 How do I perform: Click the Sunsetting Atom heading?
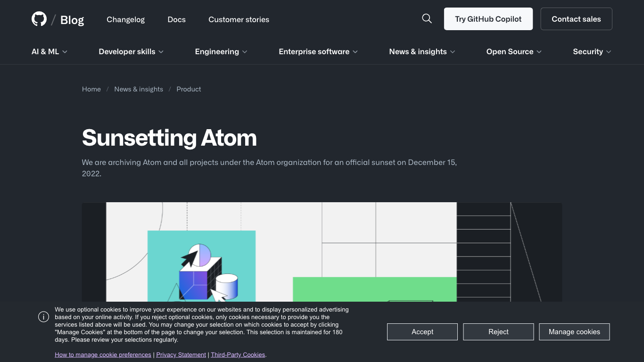[x=169, y=138]
